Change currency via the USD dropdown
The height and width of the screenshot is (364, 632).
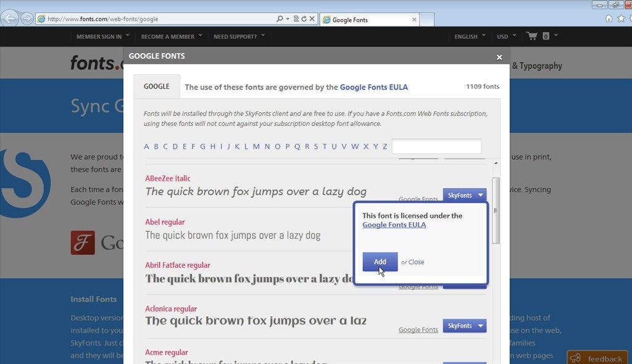point(506,36)
